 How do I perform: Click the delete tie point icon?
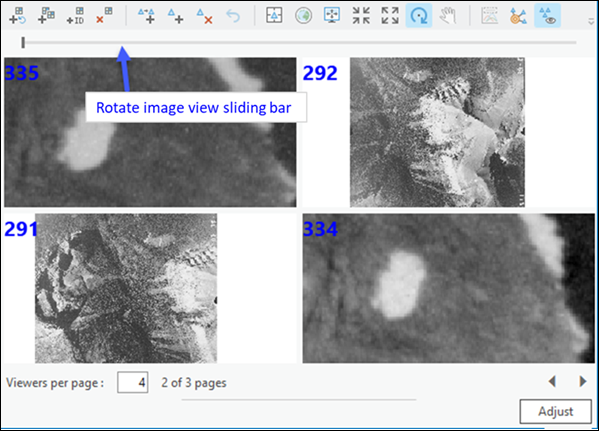[x=204, y=16]
